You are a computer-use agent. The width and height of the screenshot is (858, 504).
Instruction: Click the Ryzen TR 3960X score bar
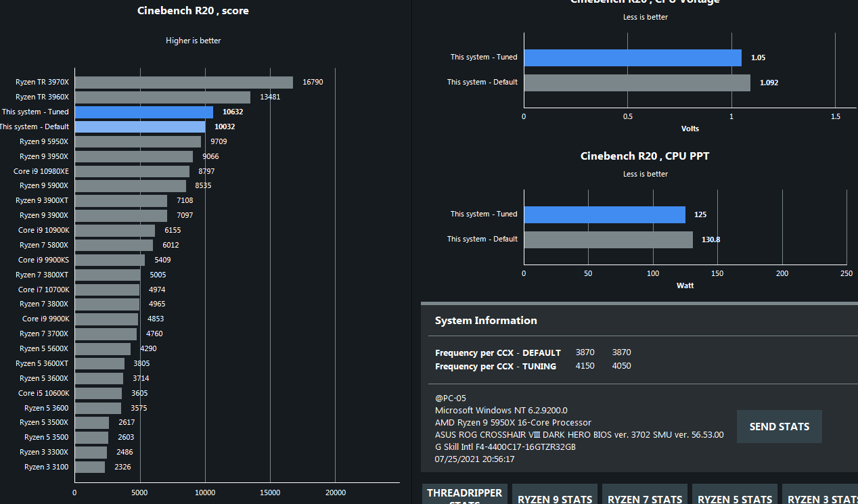click(x=162, y=97)
